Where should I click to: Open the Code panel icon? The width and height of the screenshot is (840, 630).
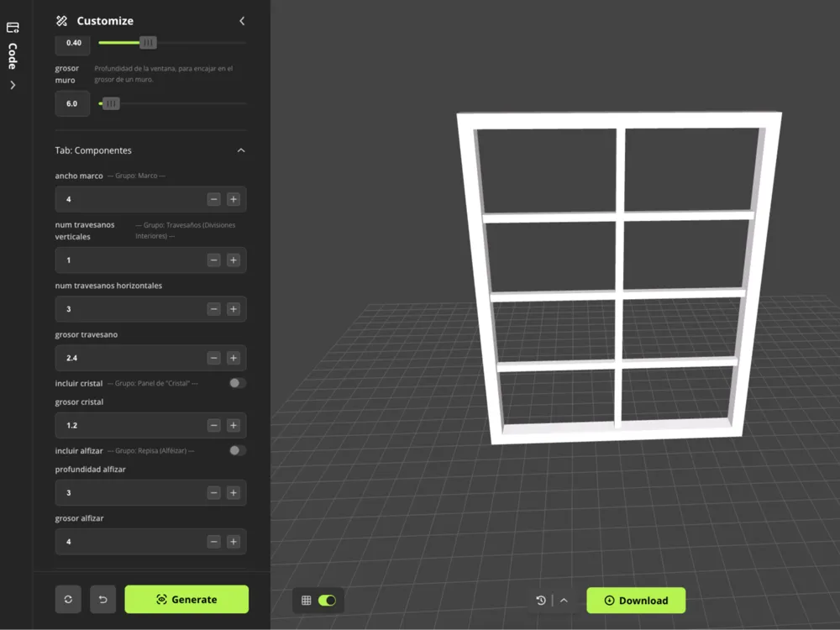tap(13, 28)
